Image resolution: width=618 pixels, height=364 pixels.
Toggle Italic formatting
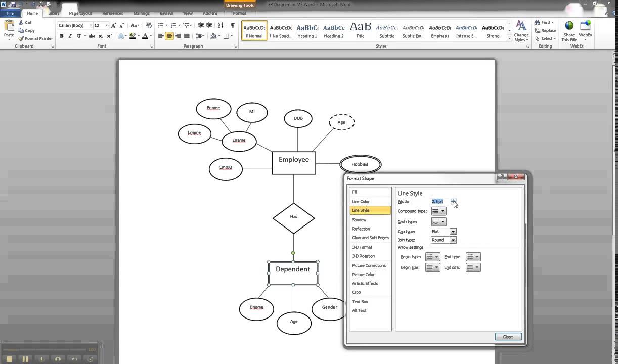tap(69, 36)
